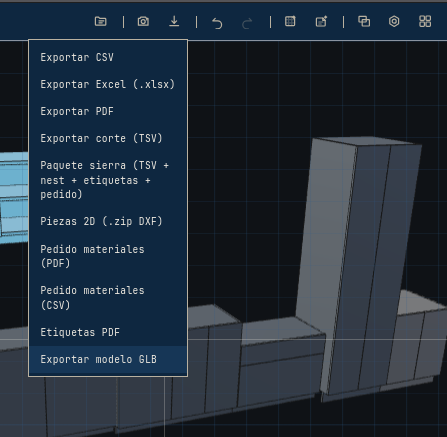This screenshot has height=437, width=447.
Task: Open the table grid icon
Action: (x=290, y=21)
